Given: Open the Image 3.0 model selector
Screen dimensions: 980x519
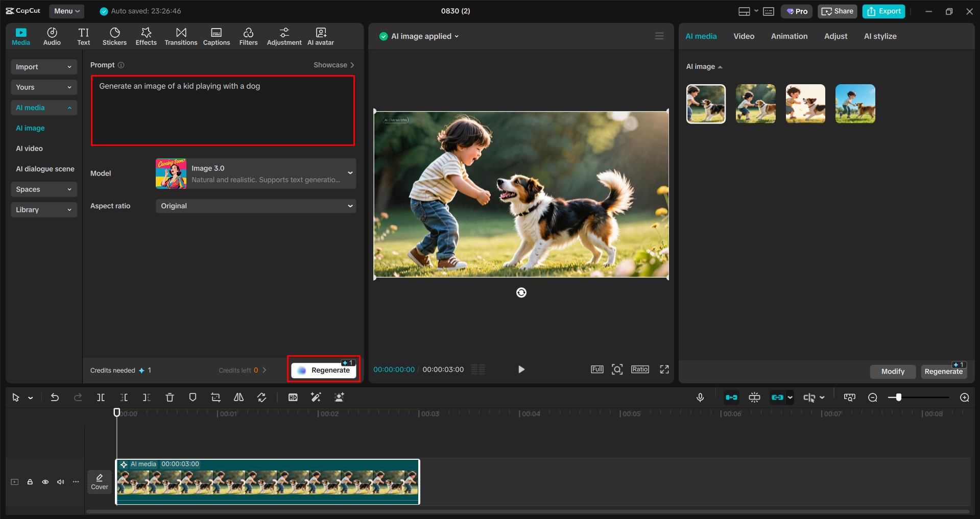Looking at the screenshot, I should tap(255, 174).
